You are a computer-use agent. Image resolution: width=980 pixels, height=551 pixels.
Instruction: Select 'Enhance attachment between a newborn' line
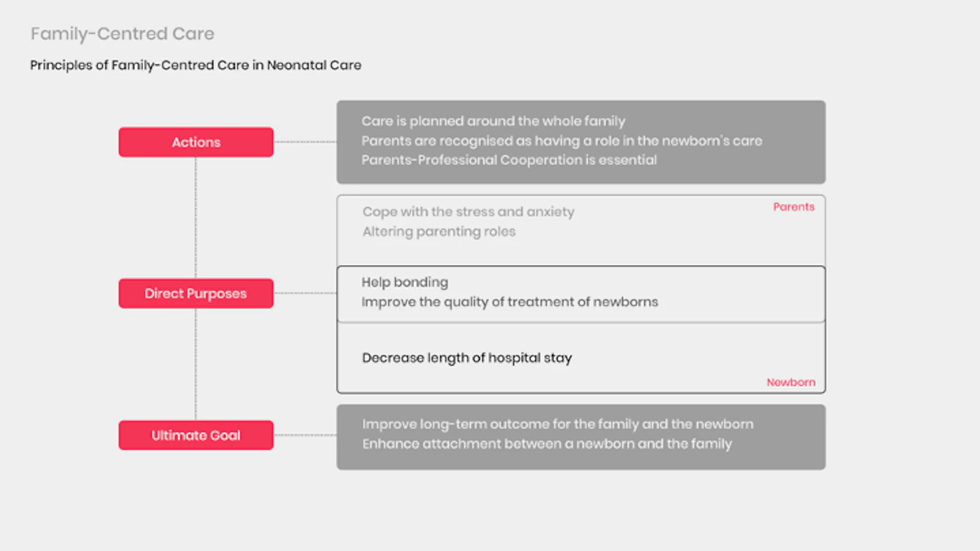[546, 444]
